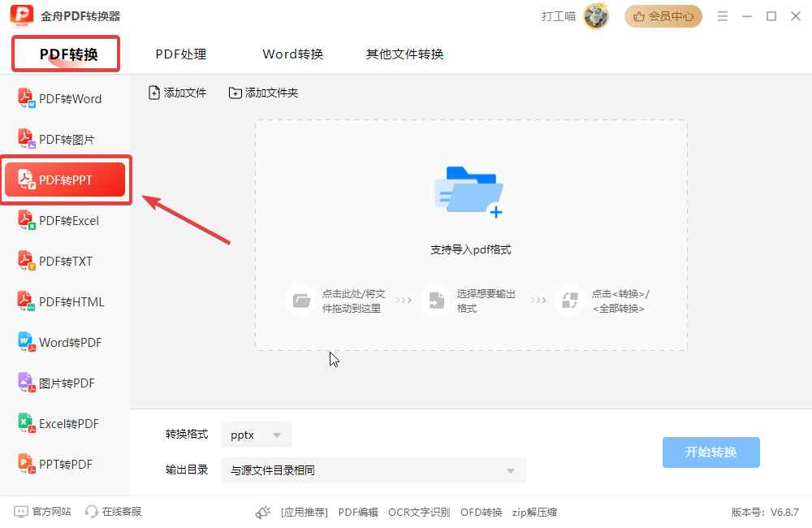Open the PDF转Word icon in sidebar

pyautogui.click(x=27, y=98)
